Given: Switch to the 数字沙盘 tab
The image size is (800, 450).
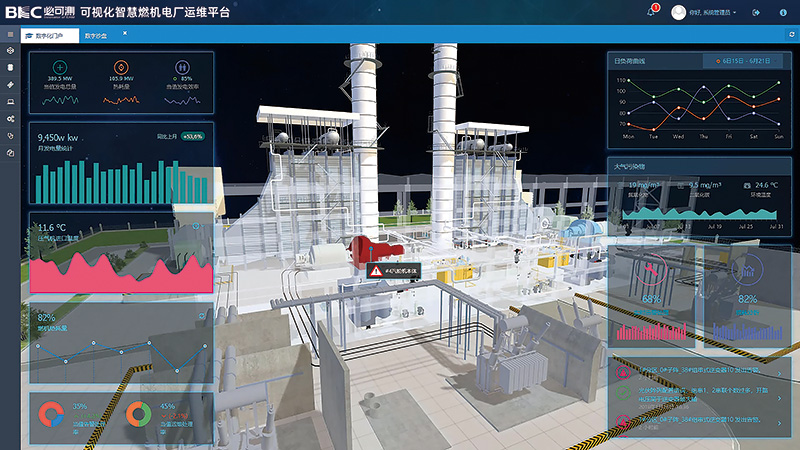Looking at the screenshot, I should (97, 35).
